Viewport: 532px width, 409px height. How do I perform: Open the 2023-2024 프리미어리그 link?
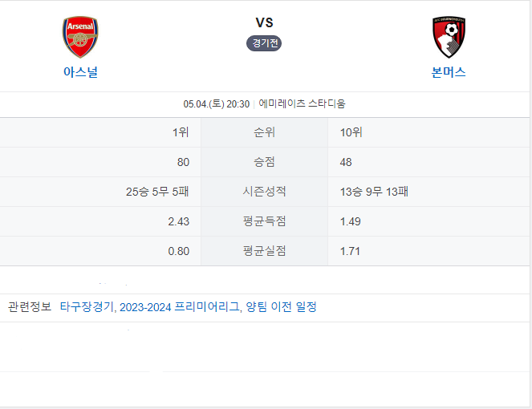coord(180,307)
